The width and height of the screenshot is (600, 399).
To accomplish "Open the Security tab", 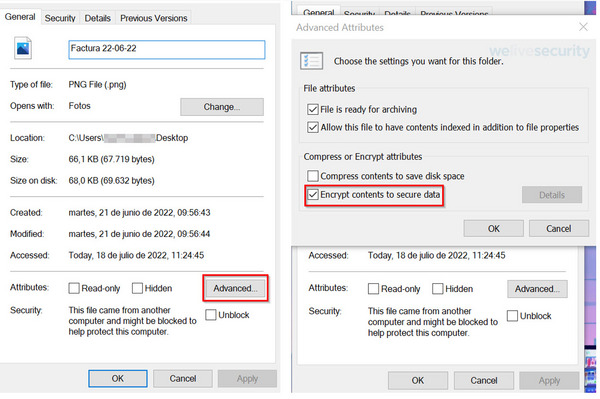I will coord(60,18).
